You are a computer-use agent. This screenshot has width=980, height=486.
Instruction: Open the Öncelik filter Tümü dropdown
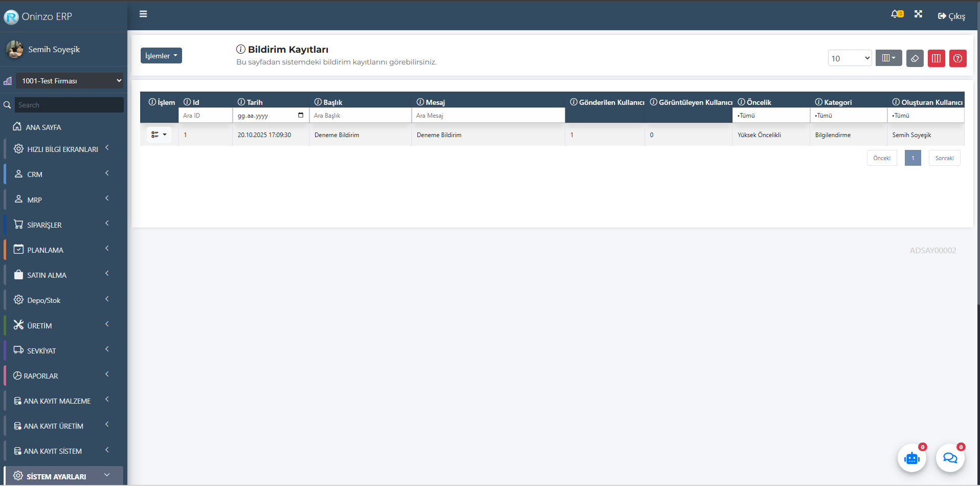pos(771,116)
